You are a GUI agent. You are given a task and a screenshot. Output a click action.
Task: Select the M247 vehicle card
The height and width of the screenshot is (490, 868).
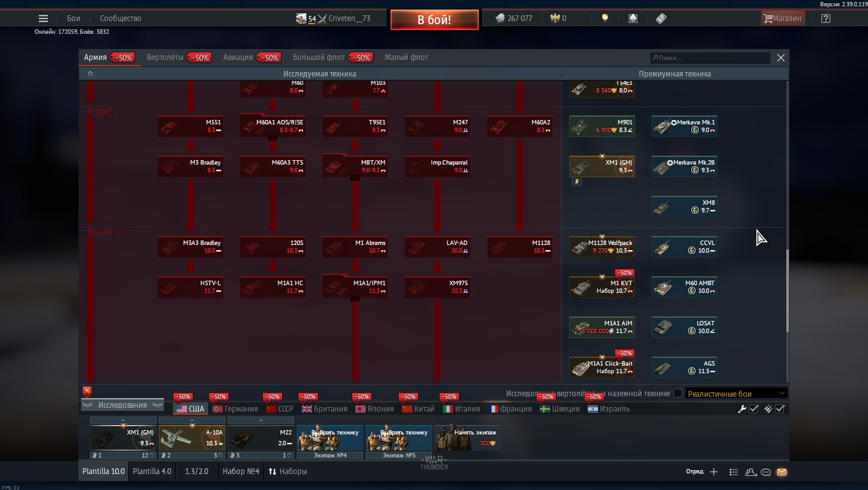[437, 126]
